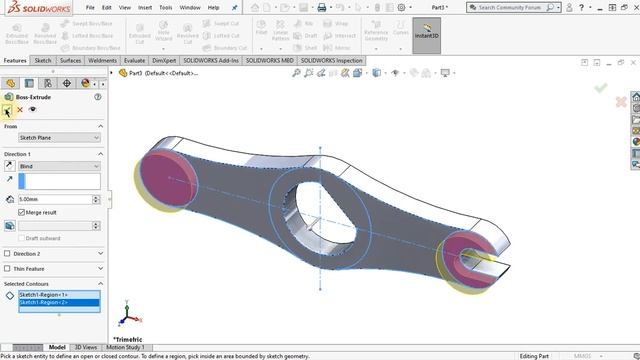The image size is (640, 360).
Task: Select Sketch1-Region<1> in Selected Contours
Action: 59,295
